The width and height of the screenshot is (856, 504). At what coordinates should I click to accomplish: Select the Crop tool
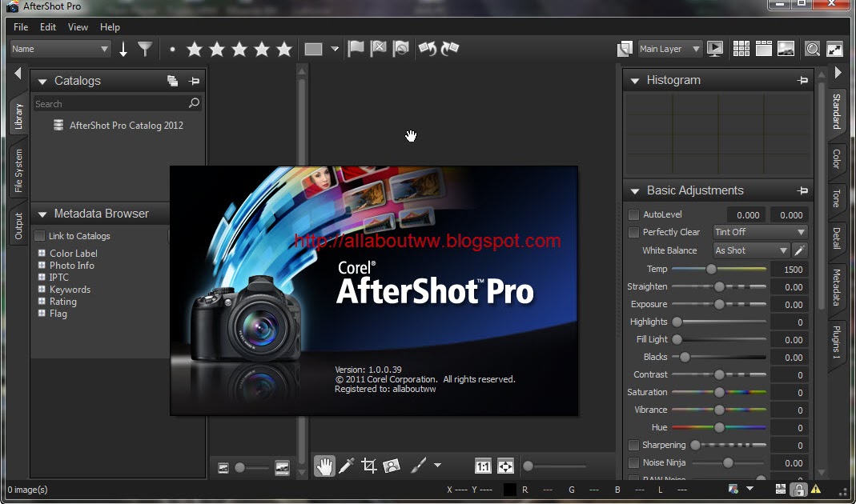369,466
